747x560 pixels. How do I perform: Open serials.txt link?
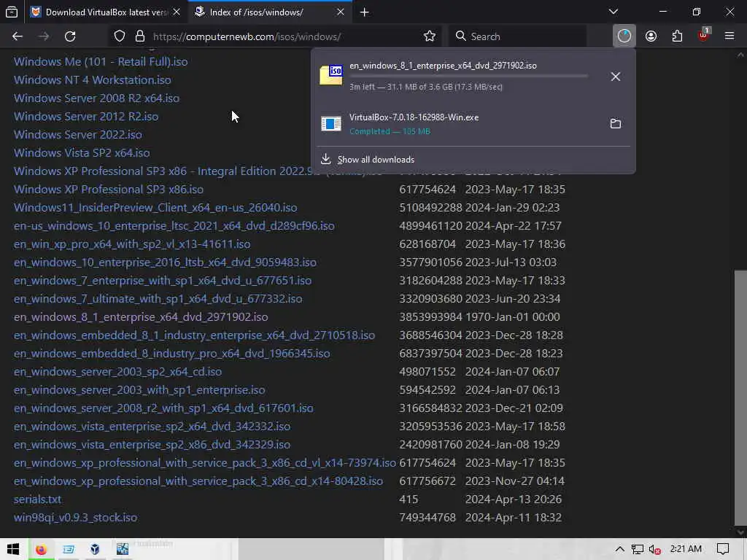[38, 499]
